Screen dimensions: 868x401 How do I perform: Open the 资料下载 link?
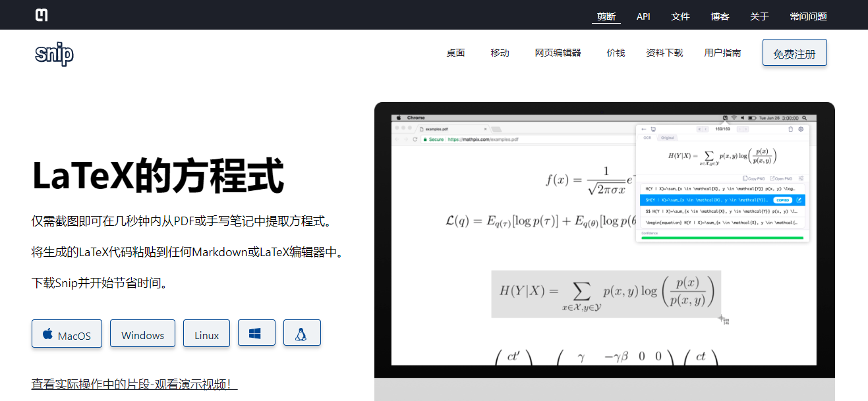tap(664, 53)
